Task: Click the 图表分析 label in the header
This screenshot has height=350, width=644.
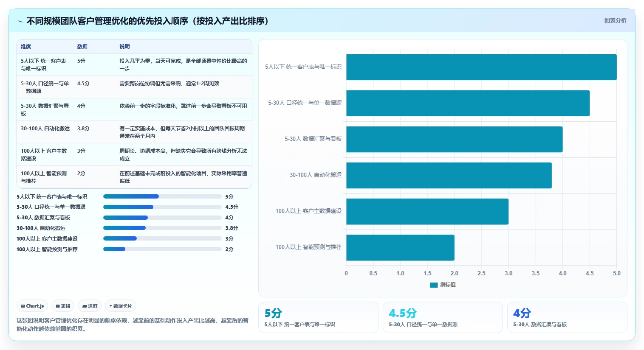Action: (x=615, y=20)
